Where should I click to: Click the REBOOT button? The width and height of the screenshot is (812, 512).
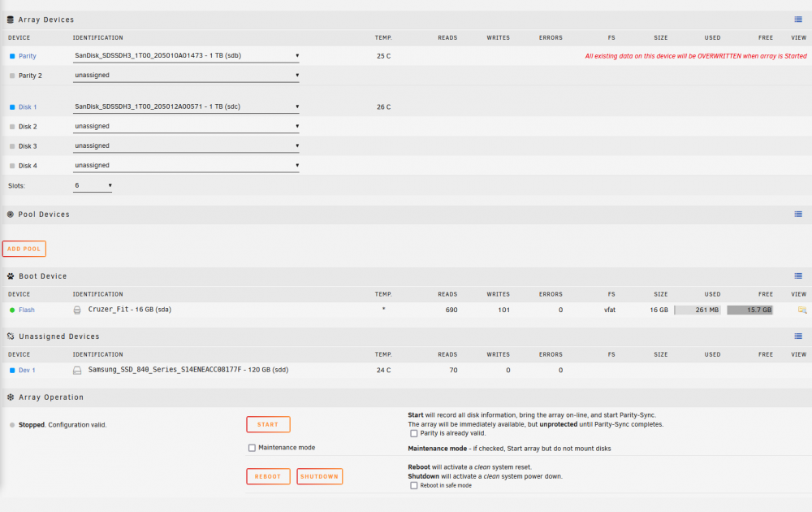tap(268, 476)
